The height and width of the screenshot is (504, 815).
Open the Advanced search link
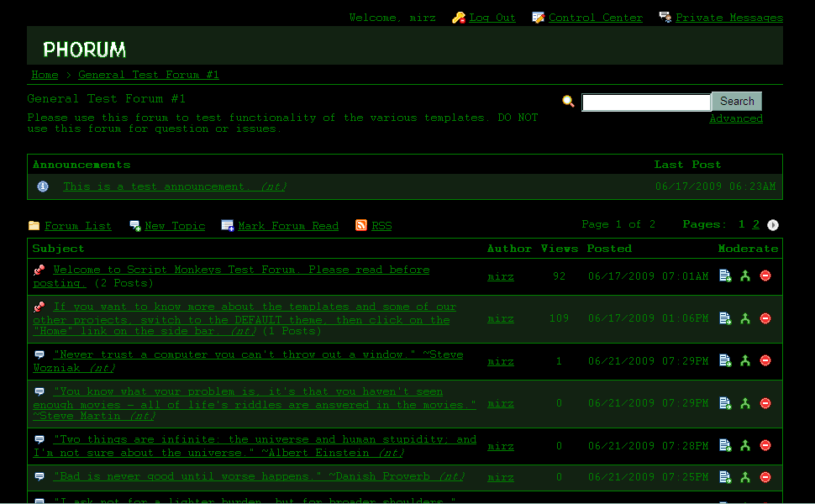click(736, 118)
